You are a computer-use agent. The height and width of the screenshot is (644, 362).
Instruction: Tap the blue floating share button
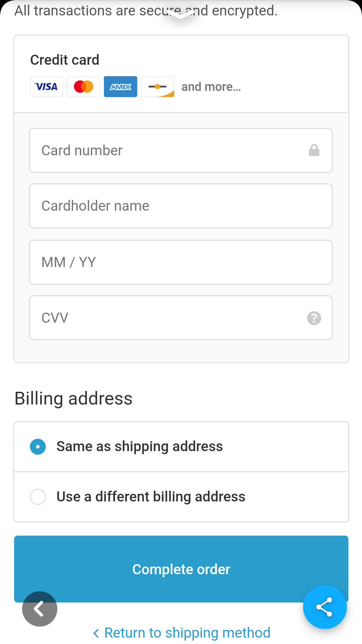click(324, 607)
